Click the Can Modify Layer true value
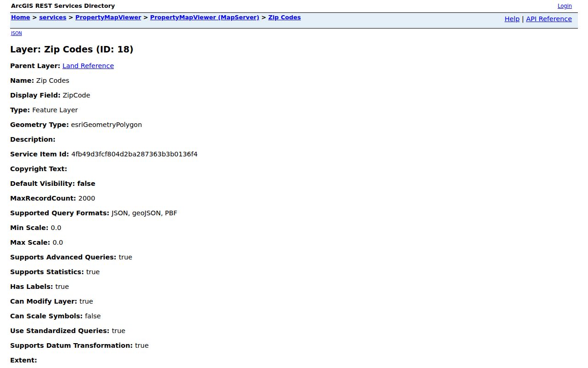Viewport: 588px width, 368px height. coord(86,301)
